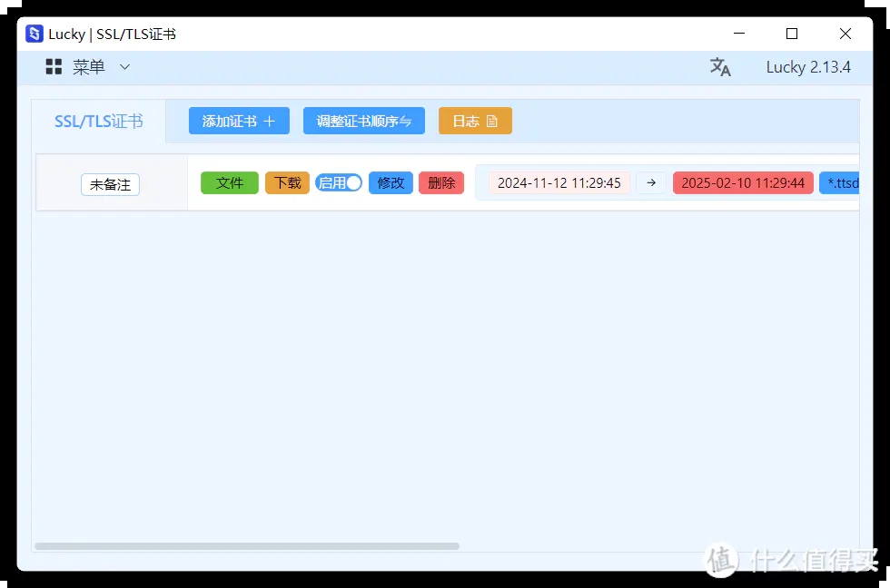Maximize the Lucky window
The height and width of the screenshot is (588, 890).
(792, 34)
